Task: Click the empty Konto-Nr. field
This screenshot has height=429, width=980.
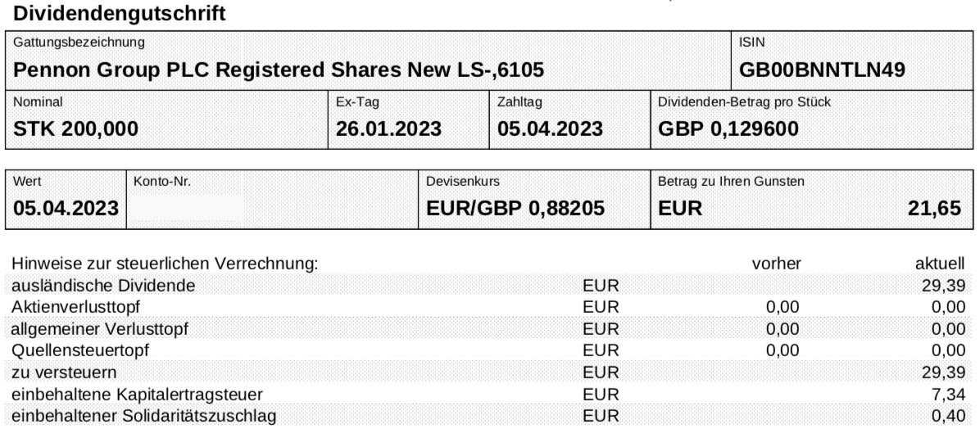Action: (x=273, y=200)
